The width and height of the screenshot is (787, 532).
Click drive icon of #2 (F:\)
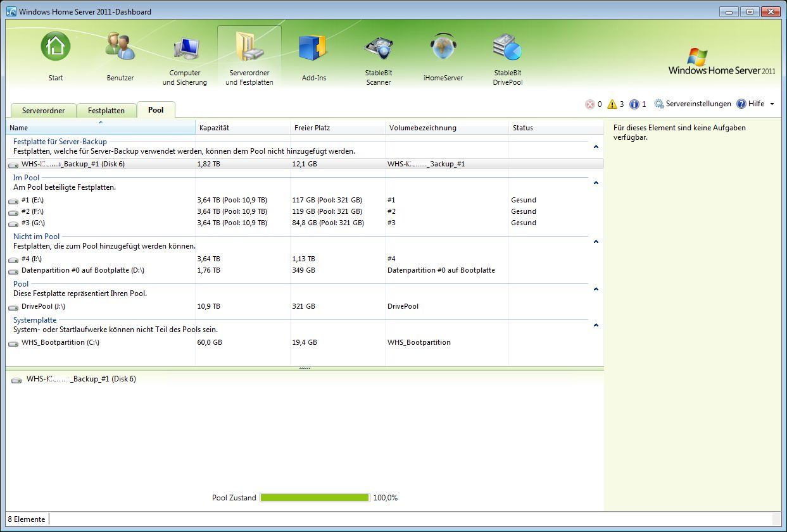pos(13,213)
